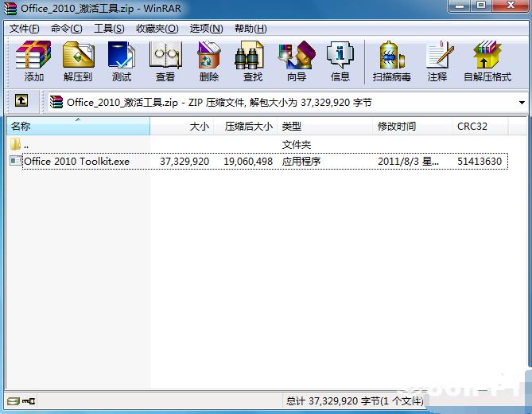Click the 应用程序 type cell
Screen dimensions: 532x414
click(301, 161)
